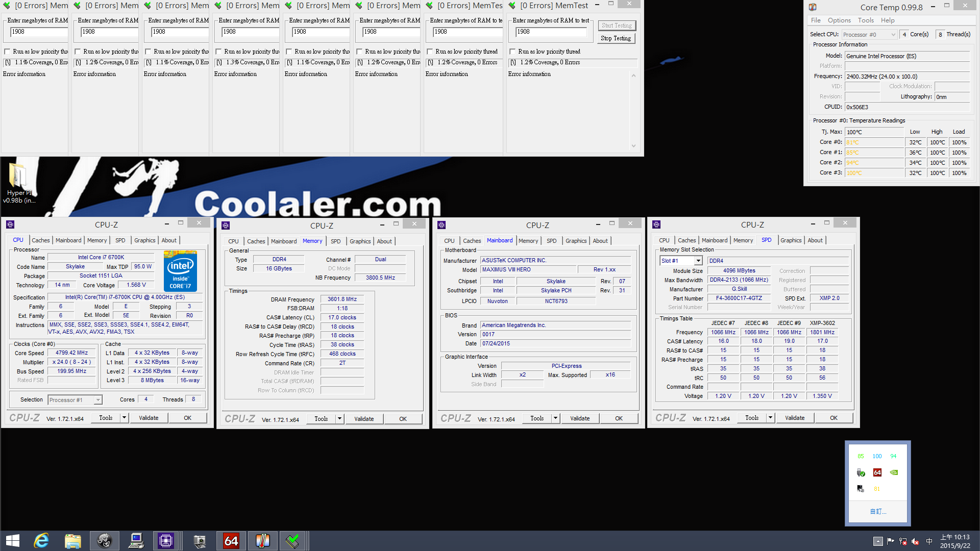The height and width of the screenshot is (551, 980).
Task: Click Validate in the SPD CPU-Z window
Action: (794, 418)
